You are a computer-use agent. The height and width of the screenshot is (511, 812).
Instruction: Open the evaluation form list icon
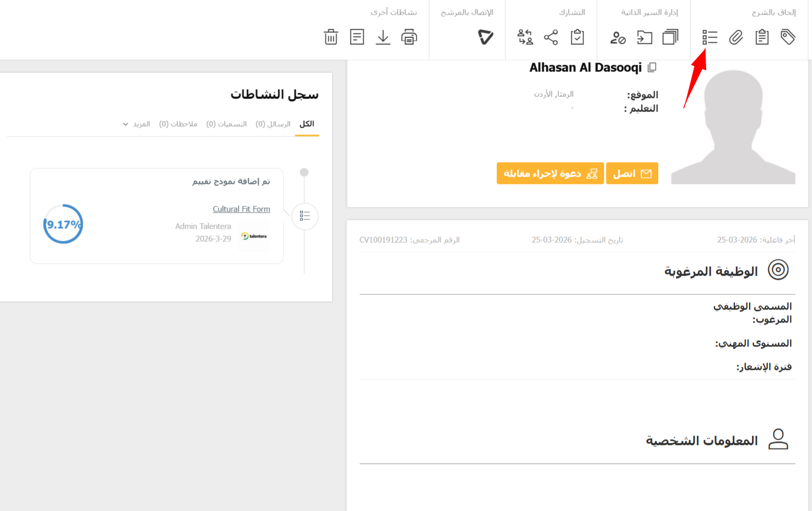pyautogui.click(x=709, y=37)
